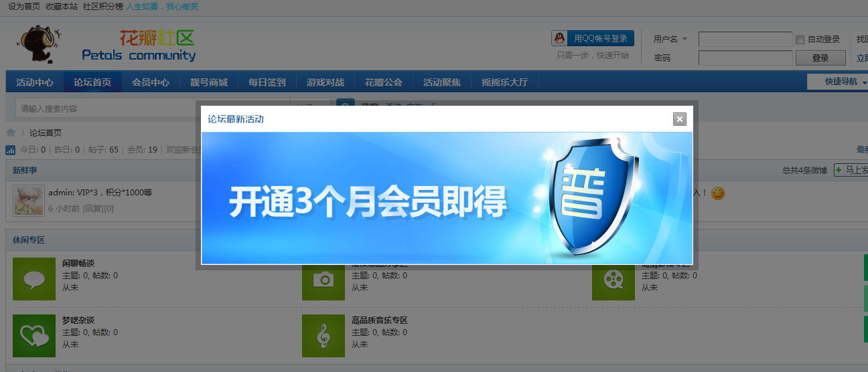Click the forum statistics chart icon
The width and height of the screenshot is (868, 372).
click(x=11, y=150)
